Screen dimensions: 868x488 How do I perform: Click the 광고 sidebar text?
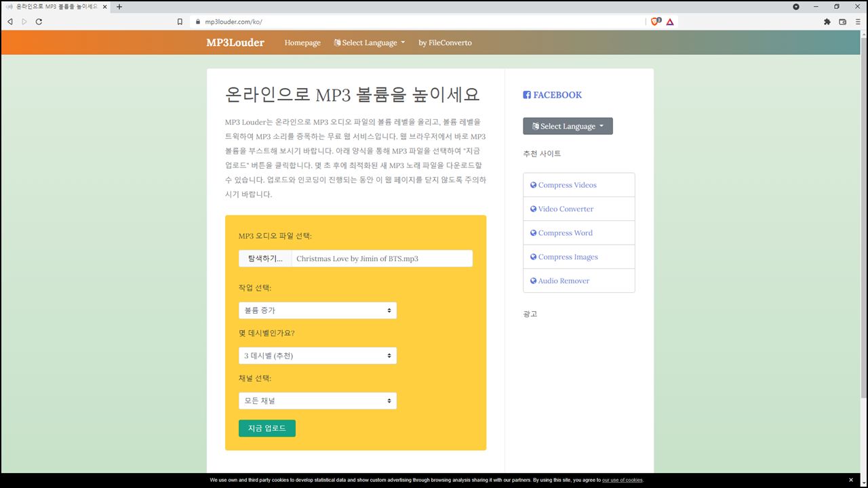530,314
